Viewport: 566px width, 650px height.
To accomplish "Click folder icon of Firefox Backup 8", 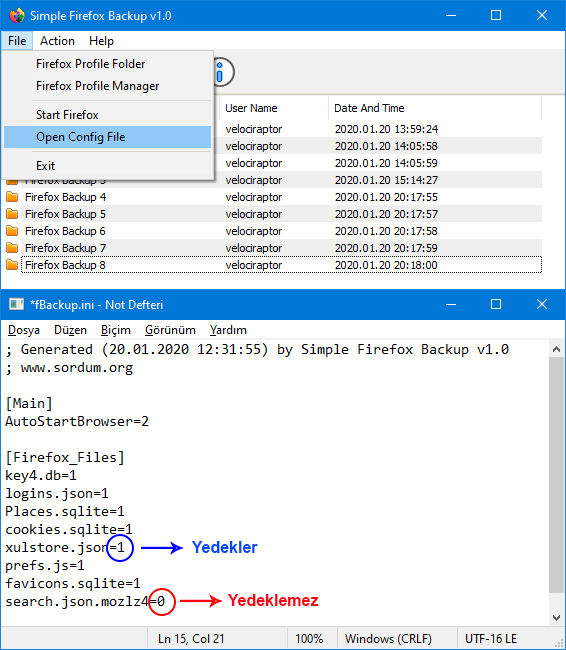I will click(12, 265).
